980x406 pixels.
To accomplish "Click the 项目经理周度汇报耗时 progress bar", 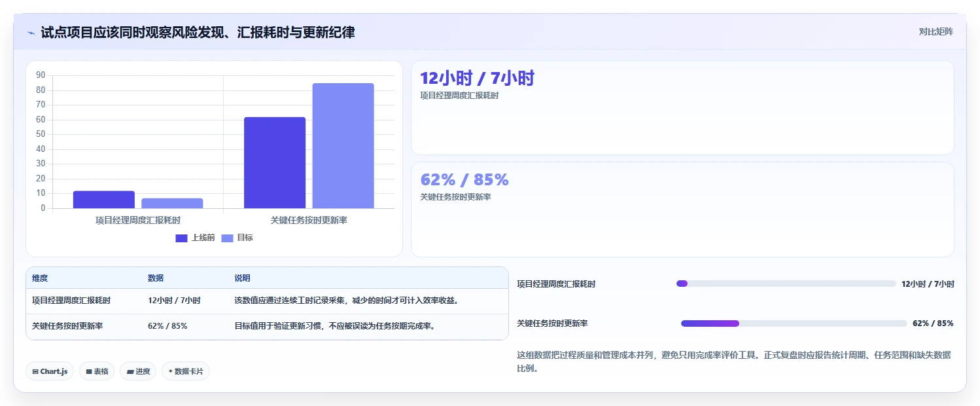I will [x=786, y=284].
